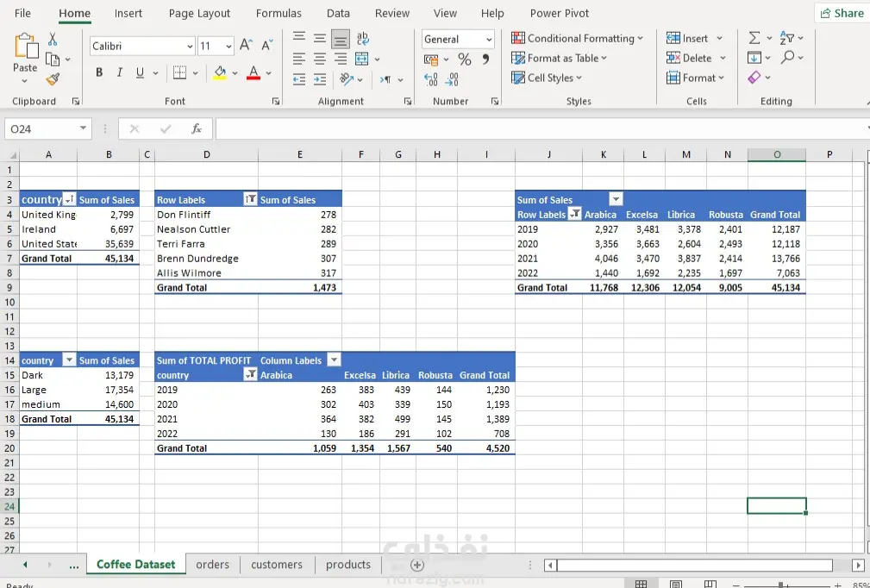Viewport: 870px width, 588px height.
Task: Open Column Labels filter dropdown
Action: click(x=334, y=360)
